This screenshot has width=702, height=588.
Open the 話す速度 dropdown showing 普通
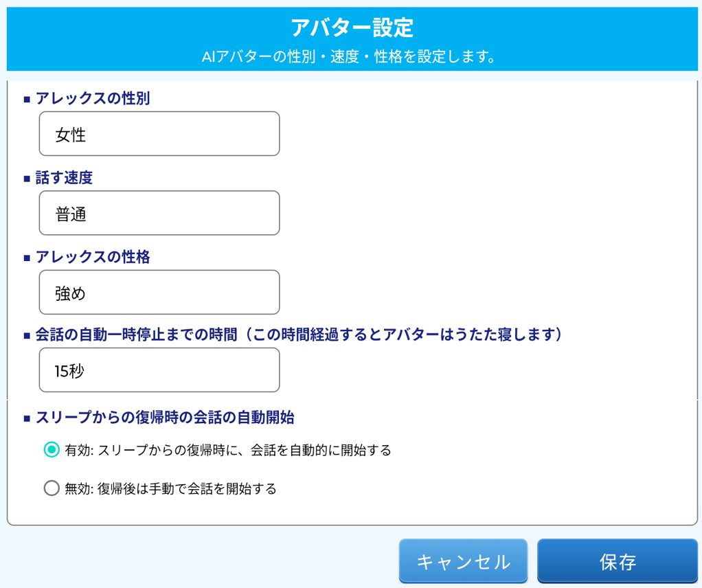point(159,213)
